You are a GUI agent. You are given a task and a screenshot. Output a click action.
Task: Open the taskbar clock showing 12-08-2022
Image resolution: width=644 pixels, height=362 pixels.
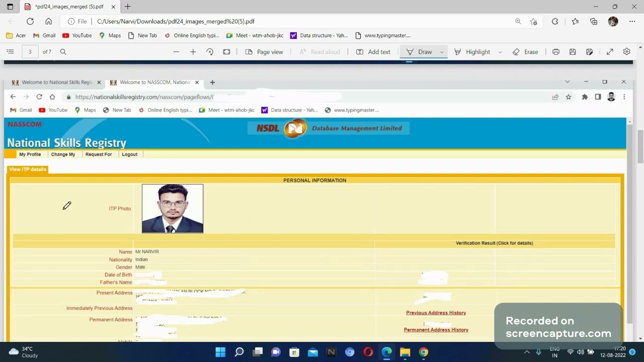point(613,352)
